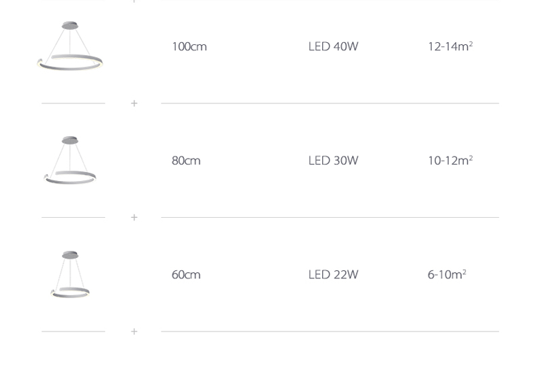
Task: Click the LED 30W power text
Action: [333, 161]
